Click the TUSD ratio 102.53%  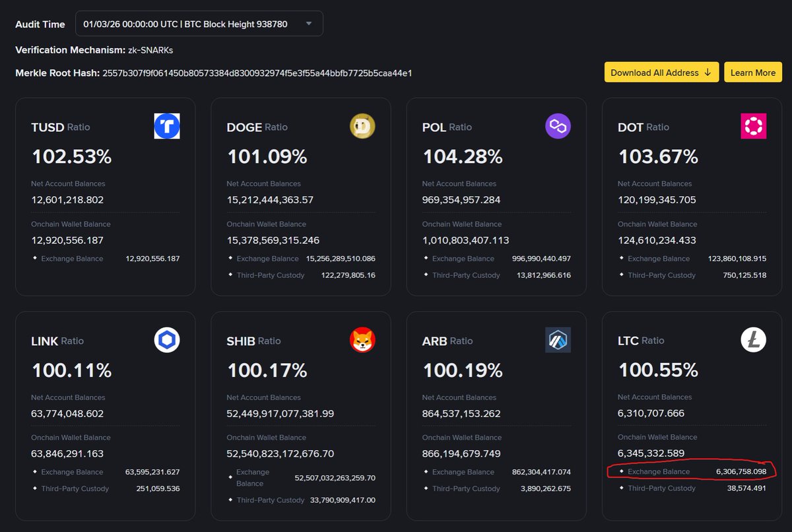71,156
